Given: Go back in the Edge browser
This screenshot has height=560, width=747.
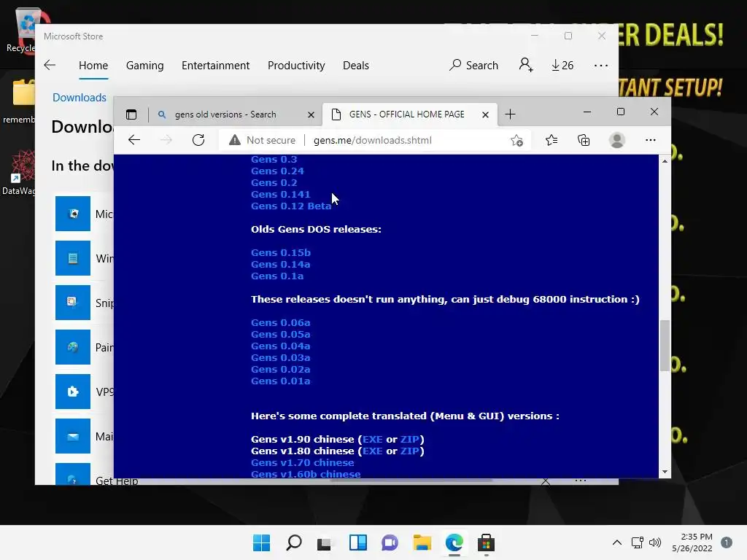Looking at the screenshot, I should pos(134,140).
